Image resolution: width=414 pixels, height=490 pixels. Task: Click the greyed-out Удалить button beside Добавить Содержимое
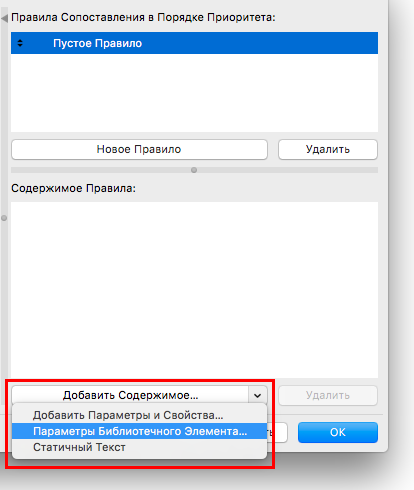coord(328,395)
